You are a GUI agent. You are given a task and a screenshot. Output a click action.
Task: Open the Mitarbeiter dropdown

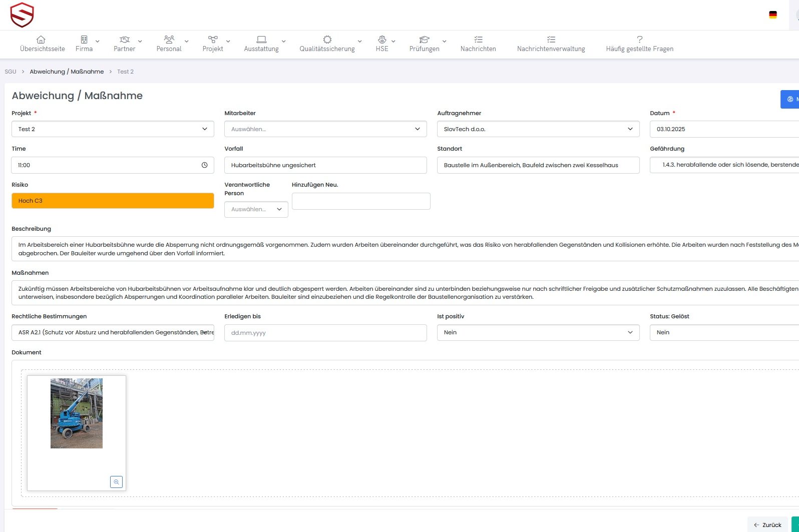click(325, 129)
